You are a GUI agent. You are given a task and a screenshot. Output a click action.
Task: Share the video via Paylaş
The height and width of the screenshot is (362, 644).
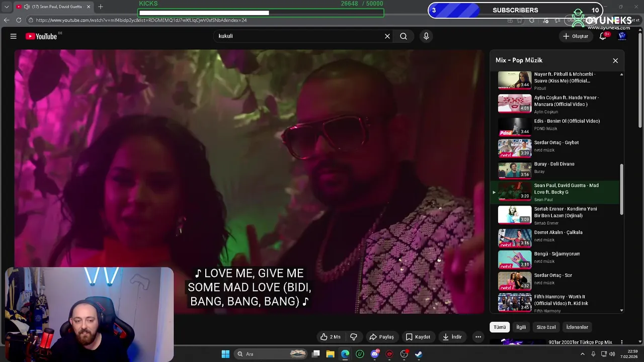(x=381, y=337)
